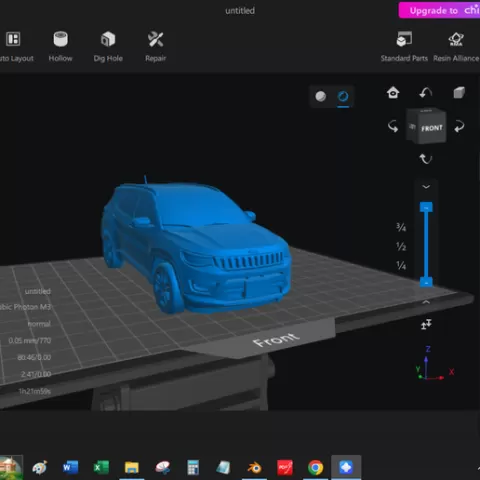
Task: Click chevron down above layer slider
Action: (x=426, y=187)
